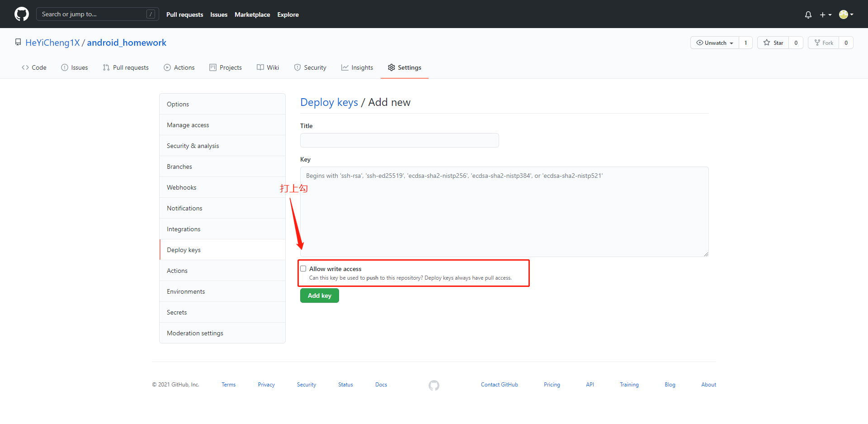Open Branches settings
The height and width of the screenshot is (424, 868).
[x=222, y=167]
